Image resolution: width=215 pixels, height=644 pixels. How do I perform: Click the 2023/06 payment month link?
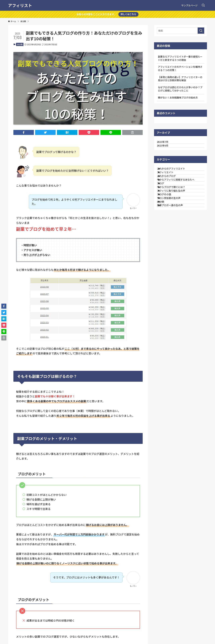coord(44,301)
